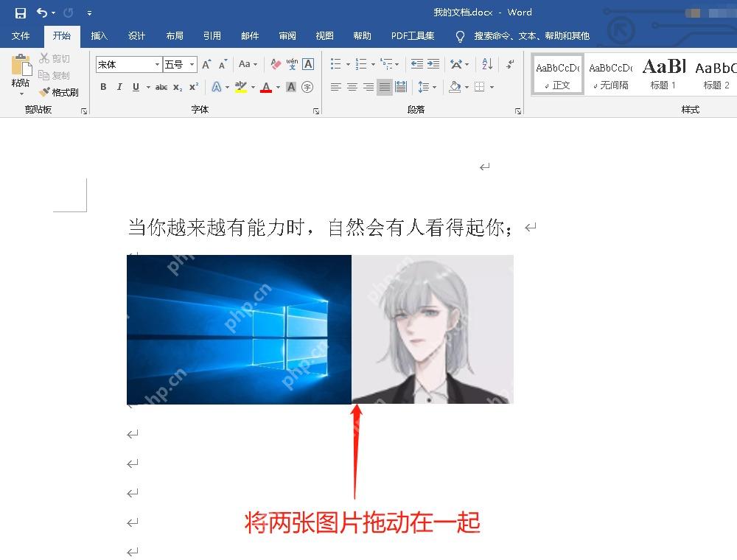Select the Windows 10 logo picture

click(x=240, y=329)
